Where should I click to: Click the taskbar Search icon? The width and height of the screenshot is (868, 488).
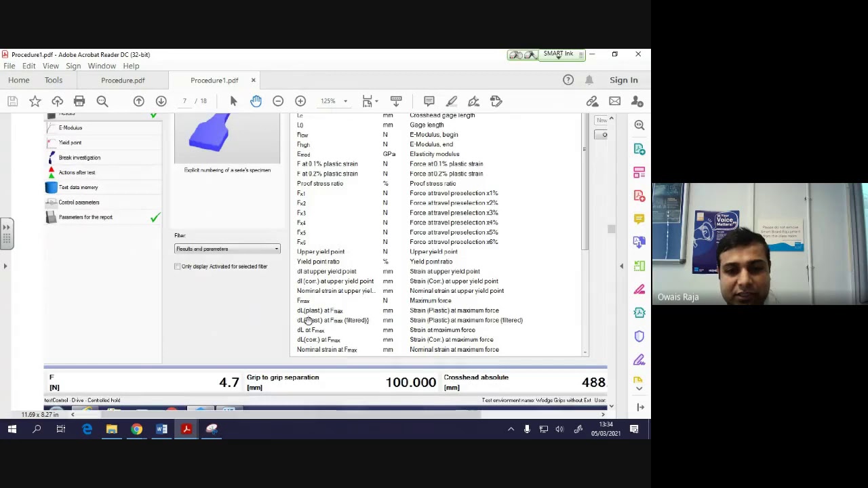[x=37, y=429]
